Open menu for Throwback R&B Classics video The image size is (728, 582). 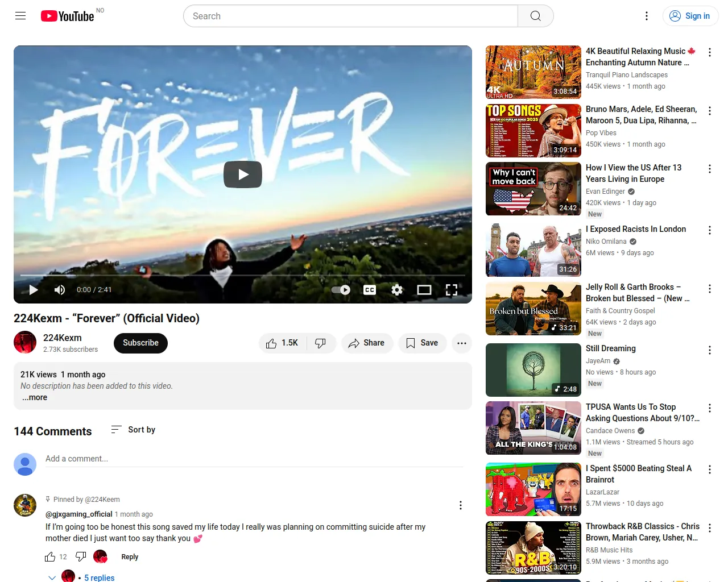(710, 528)
